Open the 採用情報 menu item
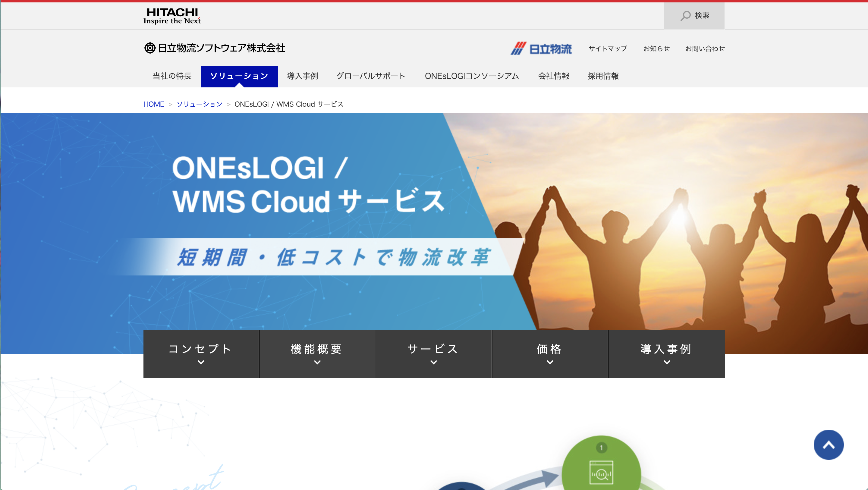This screenshot has width=868, height=490. point(603,76)
